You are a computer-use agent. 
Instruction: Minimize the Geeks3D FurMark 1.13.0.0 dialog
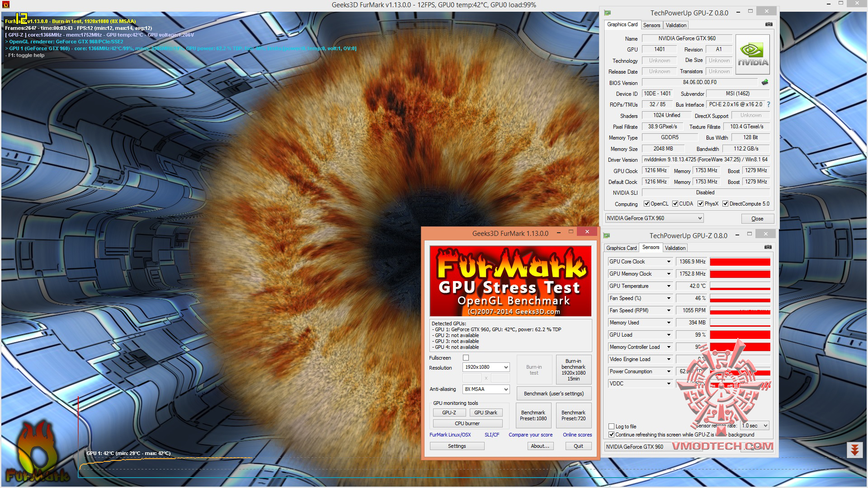point(559,232)
